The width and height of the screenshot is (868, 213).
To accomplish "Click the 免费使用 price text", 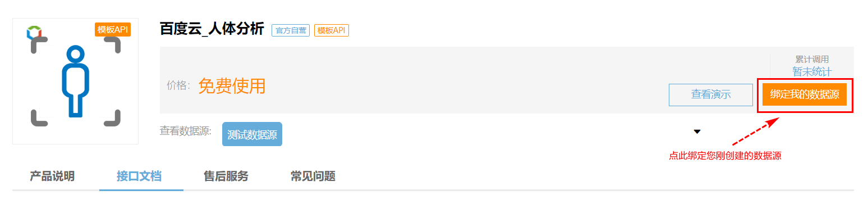I will click(x=232, y=85).
